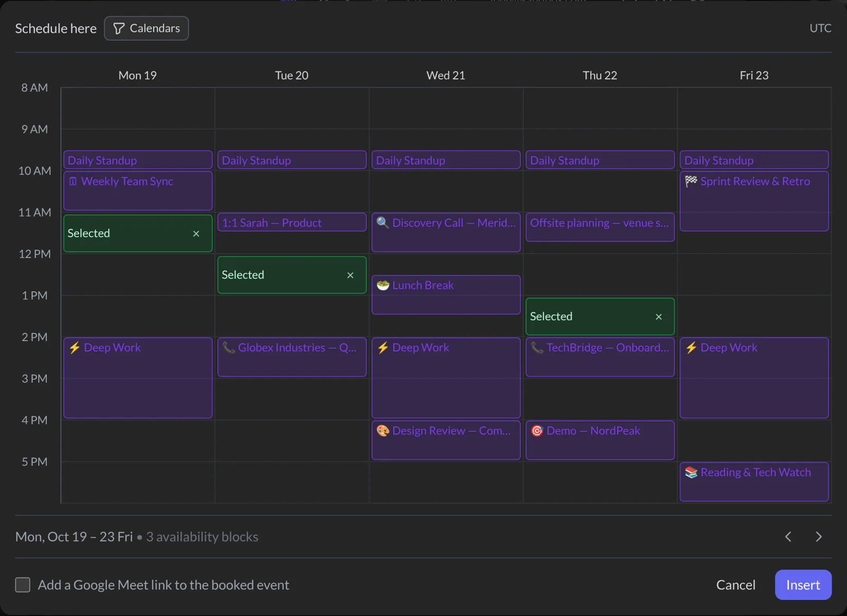Viewport: 847px width, 616px height.
Task: Go to the previous week
Action: tap(788, 537)
